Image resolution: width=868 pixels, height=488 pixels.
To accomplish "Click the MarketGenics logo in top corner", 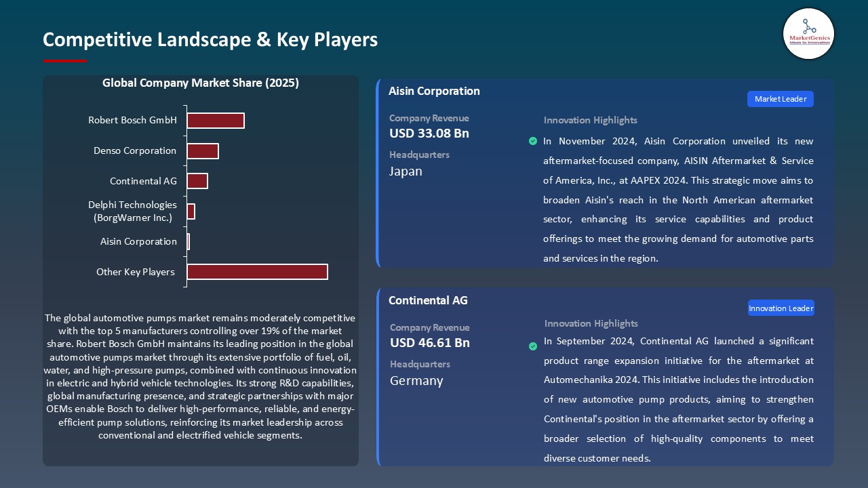I will tap(808, 33).
